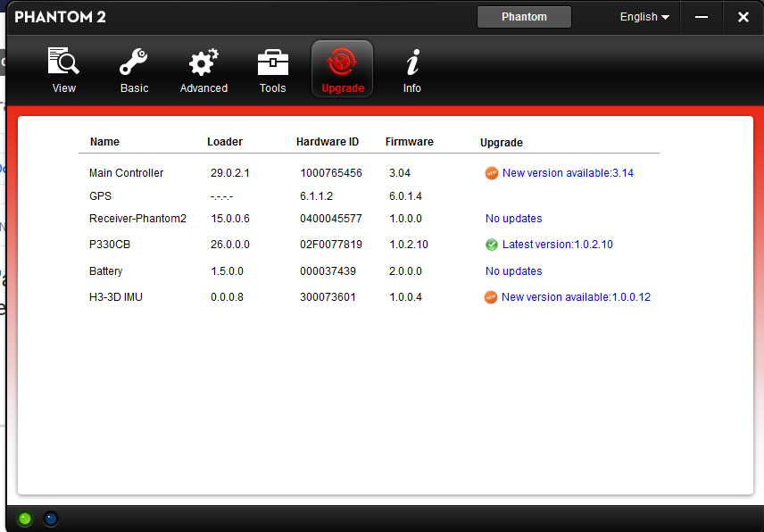
Task: Select the 'H3-3D IMU' row name
Action: (x=116, y=297)
